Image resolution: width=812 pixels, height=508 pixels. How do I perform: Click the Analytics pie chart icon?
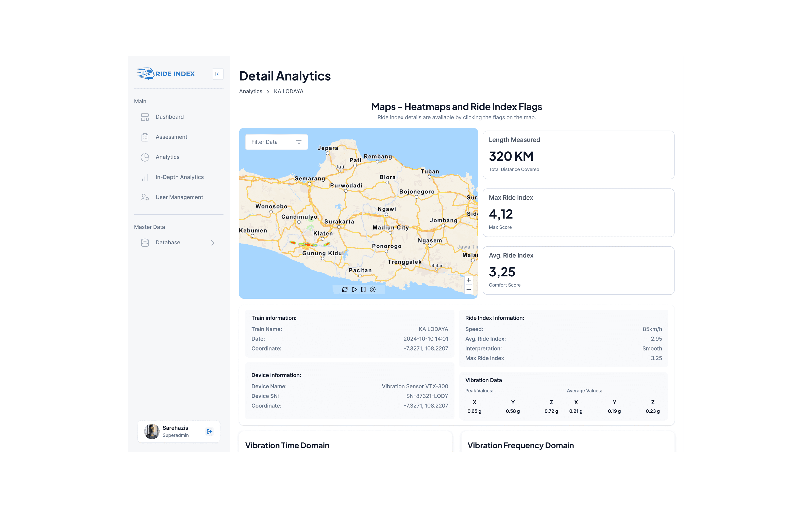click(x=145, y=157)
